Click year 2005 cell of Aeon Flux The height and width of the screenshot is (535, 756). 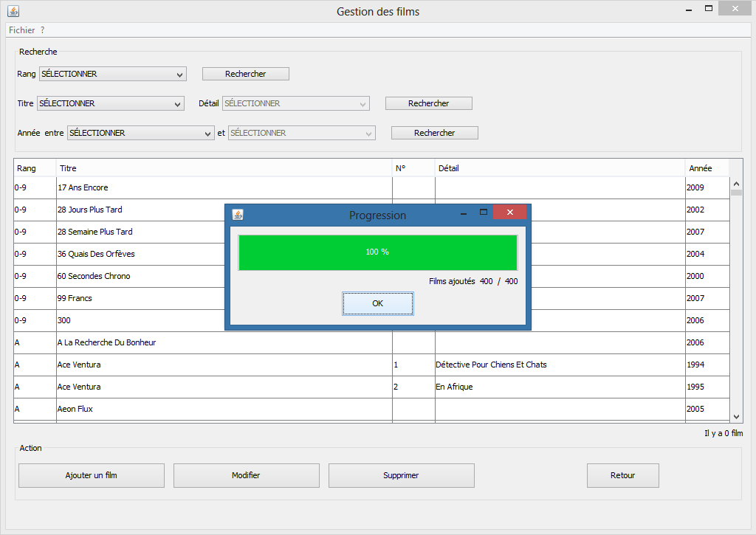click(x=707, y=410)
